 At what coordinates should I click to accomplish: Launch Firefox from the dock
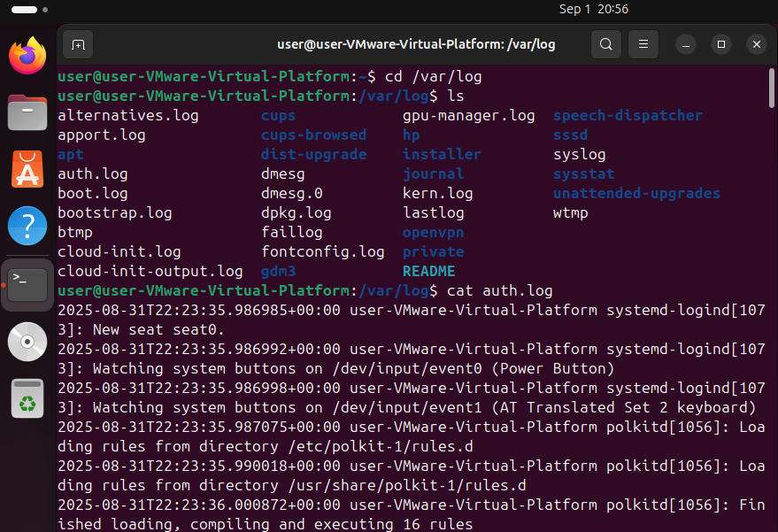[27, 56]
